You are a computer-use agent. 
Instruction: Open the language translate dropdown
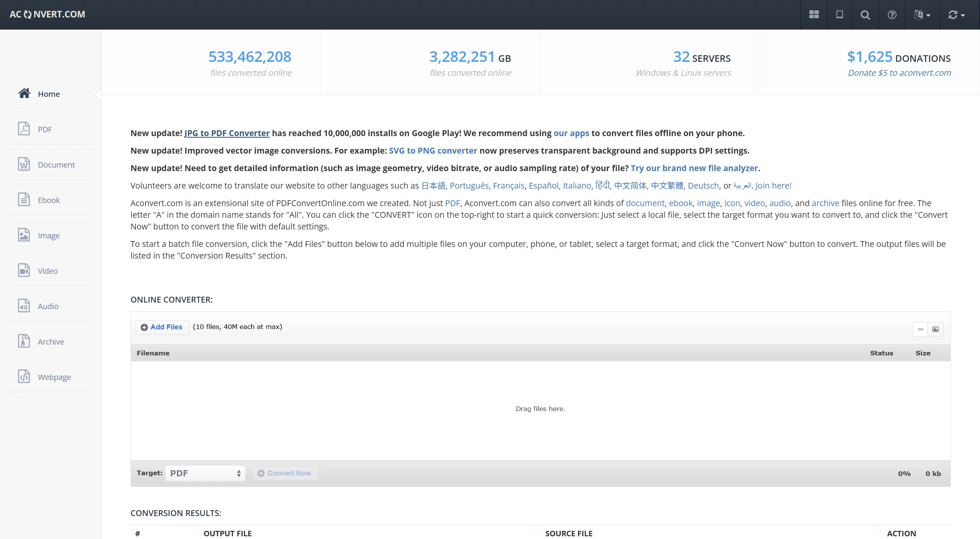[x=922, y=15]
